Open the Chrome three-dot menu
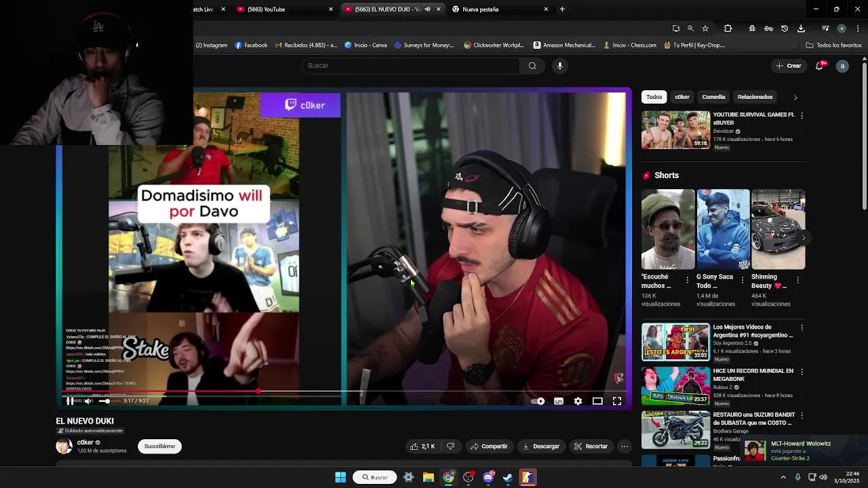The height and width of the screenshot is (488, 868). pos(859,28)
